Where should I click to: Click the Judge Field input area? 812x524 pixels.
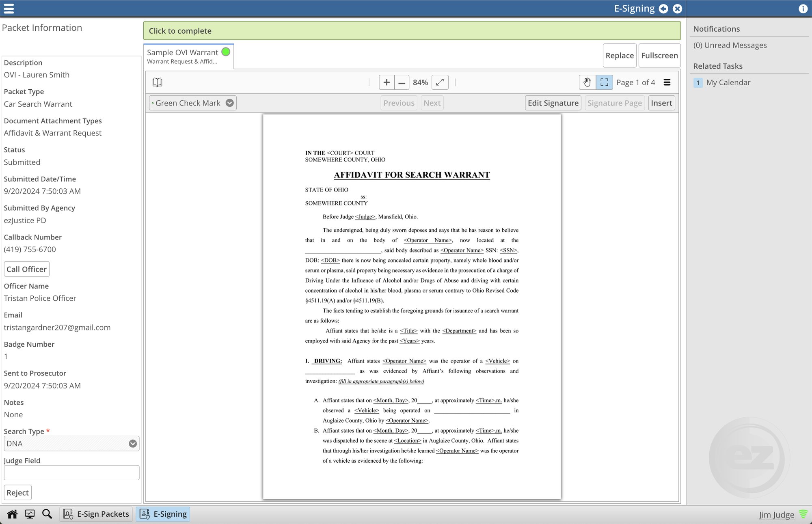[70, 472]
